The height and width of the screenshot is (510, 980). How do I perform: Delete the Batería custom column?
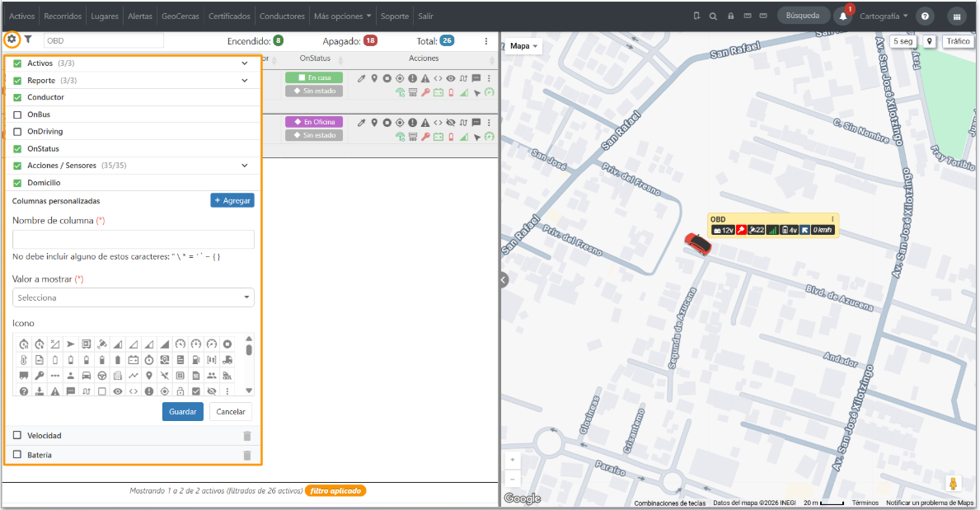point(247,455)
